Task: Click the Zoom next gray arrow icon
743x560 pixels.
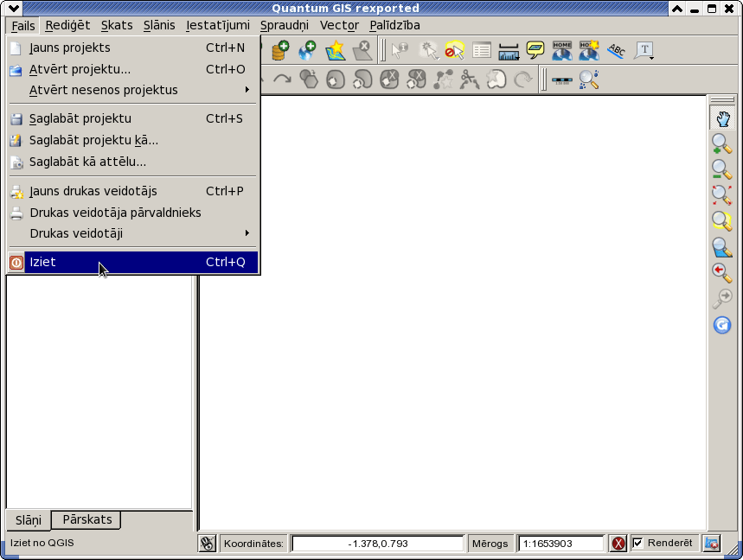Action: click(721, 298)
